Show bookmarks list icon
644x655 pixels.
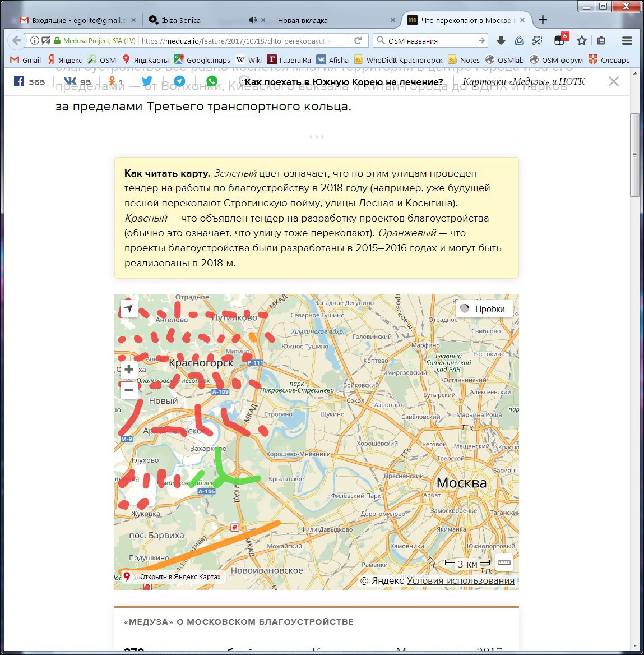[x=601, y=40]
